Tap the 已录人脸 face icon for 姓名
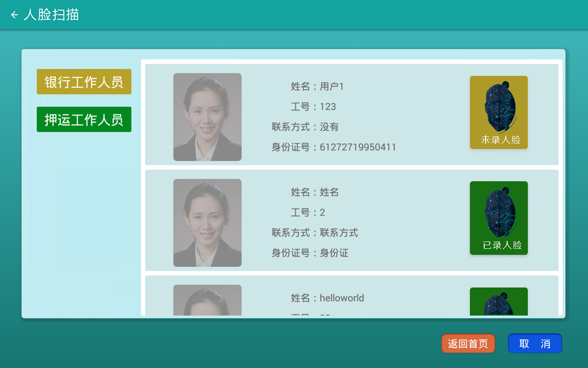Viewport: 588px width, 368px height. pos(499,218)
